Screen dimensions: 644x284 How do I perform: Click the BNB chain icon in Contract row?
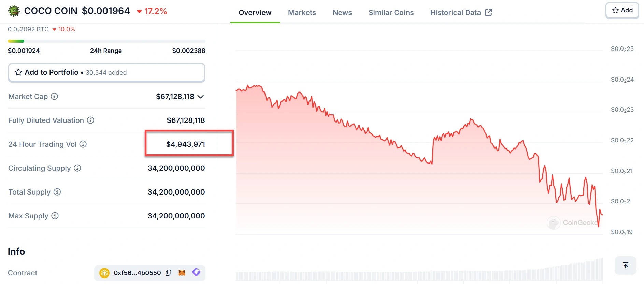click(104, 273)
